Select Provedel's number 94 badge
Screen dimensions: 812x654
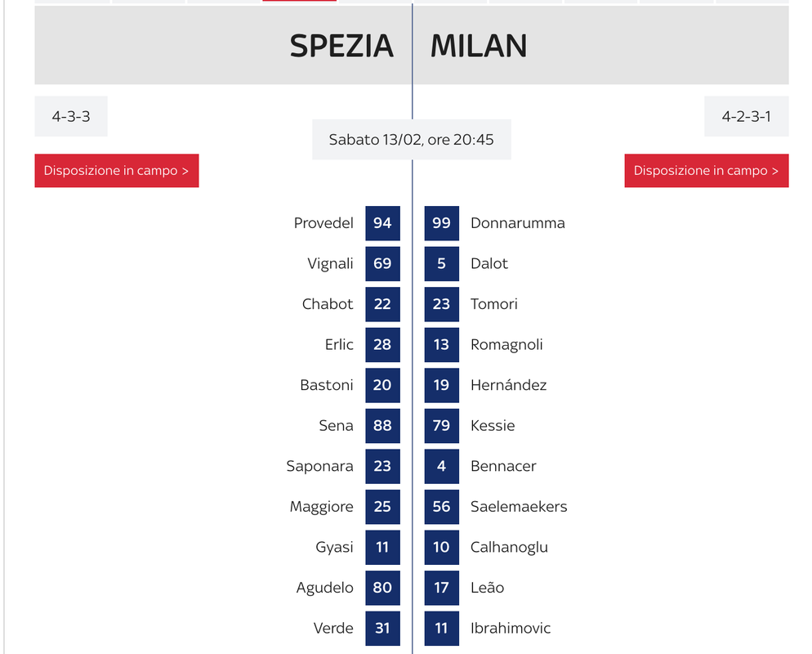click(382, 223)
